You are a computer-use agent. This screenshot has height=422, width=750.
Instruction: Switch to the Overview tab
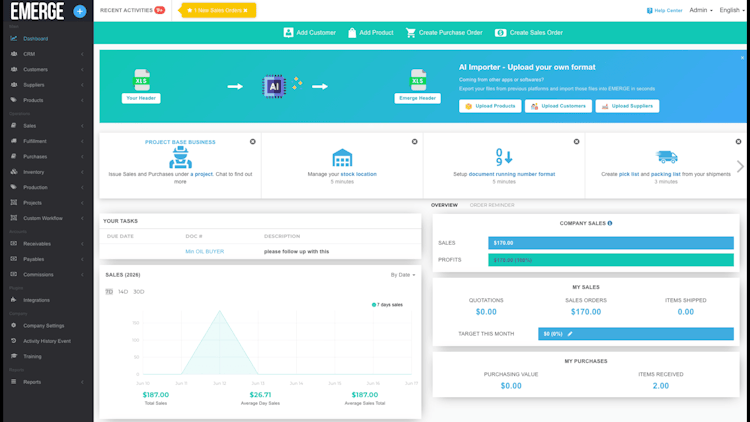[444, 205]
